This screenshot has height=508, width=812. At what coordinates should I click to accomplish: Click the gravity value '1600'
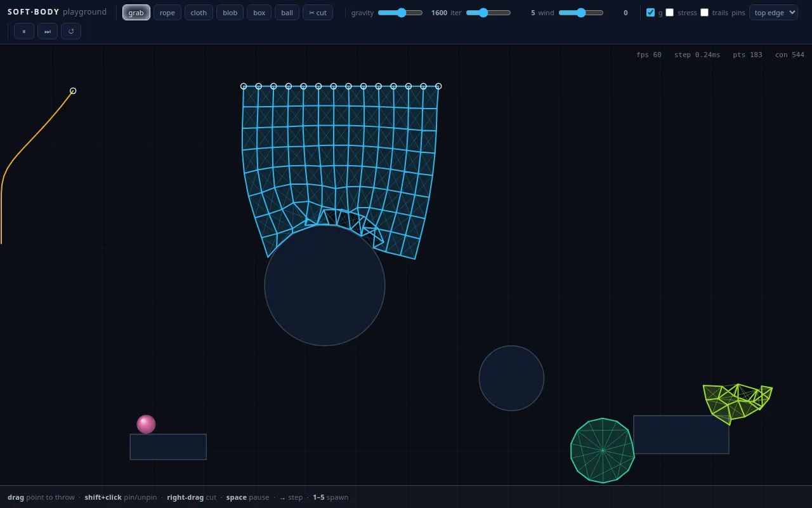[439, 13]
